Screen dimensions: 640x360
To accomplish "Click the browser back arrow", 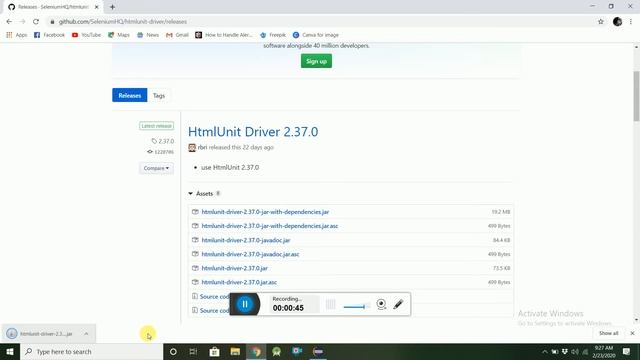I will pyautogui.click(x=9, y=22).
